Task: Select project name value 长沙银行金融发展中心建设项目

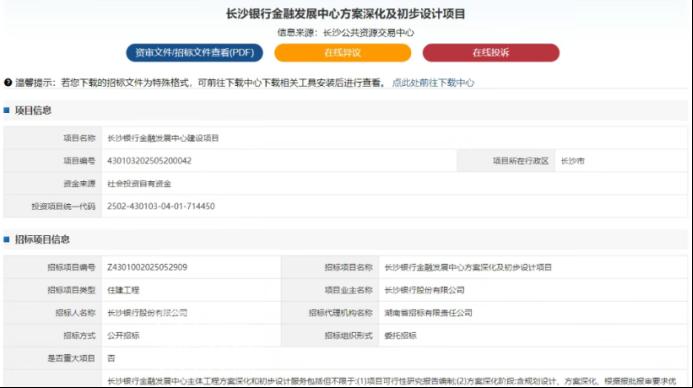Action: tap(163, 138)
